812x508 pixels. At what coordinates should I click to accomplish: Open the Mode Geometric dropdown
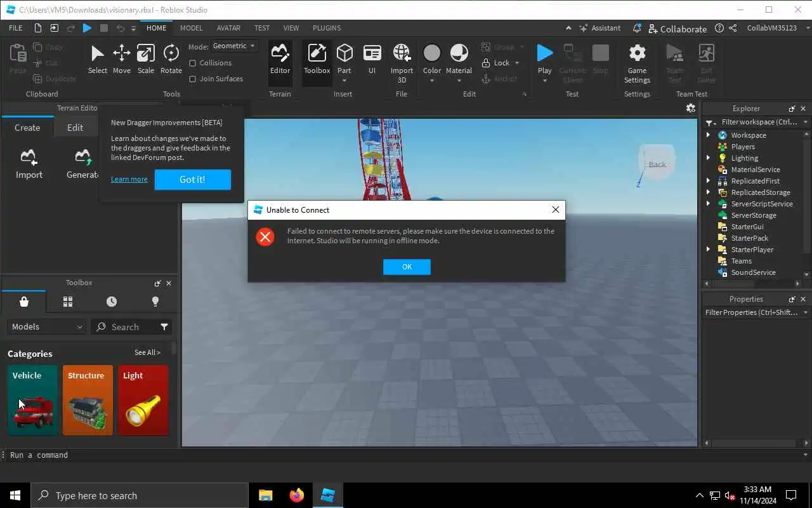coord(234,46)
